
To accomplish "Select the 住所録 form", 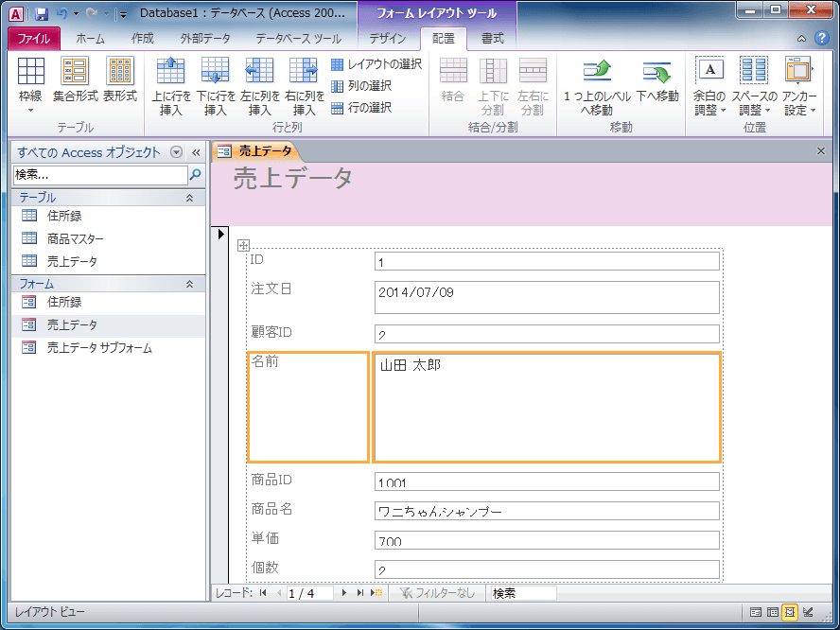I will 108,302.
